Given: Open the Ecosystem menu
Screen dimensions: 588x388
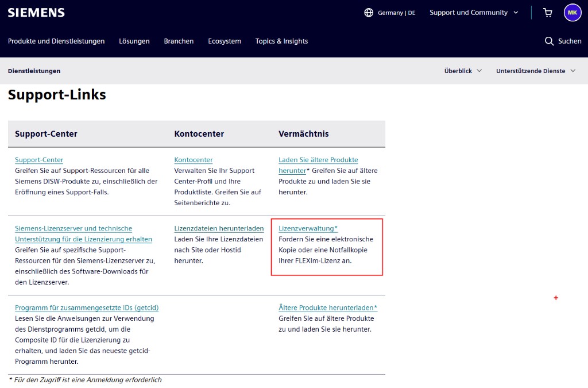Looking at the screenshot, I should click(x=225, y=41).
